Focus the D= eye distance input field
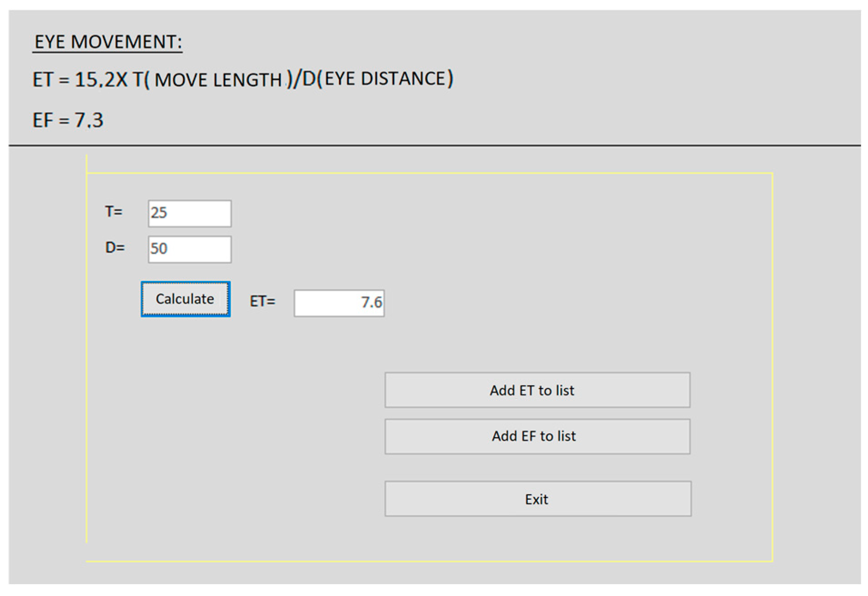This screenshot has width=868, height=596. (x=189, y=249)
